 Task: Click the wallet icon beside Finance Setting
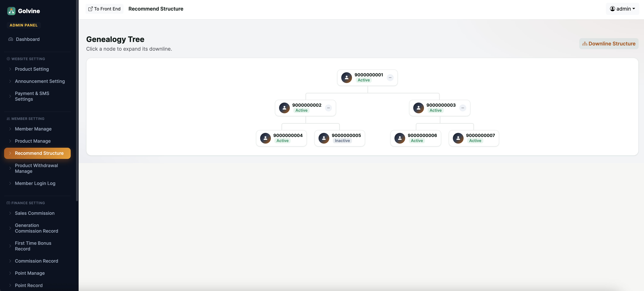[8, 203]
